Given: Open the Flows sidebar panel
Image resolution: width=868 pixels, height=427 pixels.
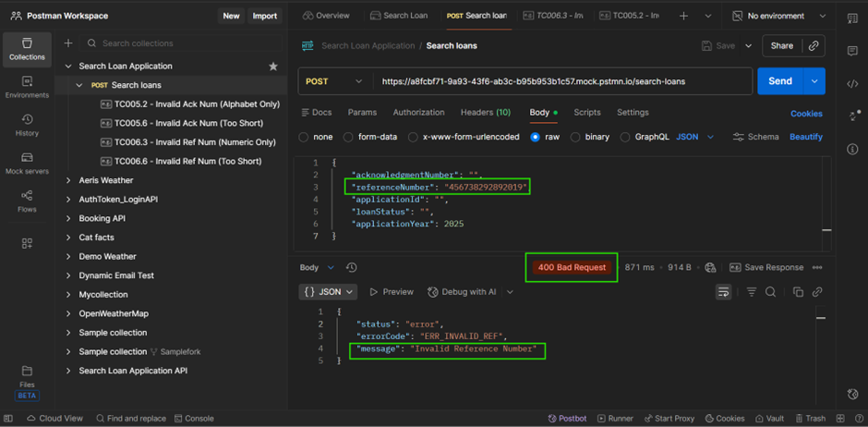Looking at the screenshot, I should [x=27, y=201].
